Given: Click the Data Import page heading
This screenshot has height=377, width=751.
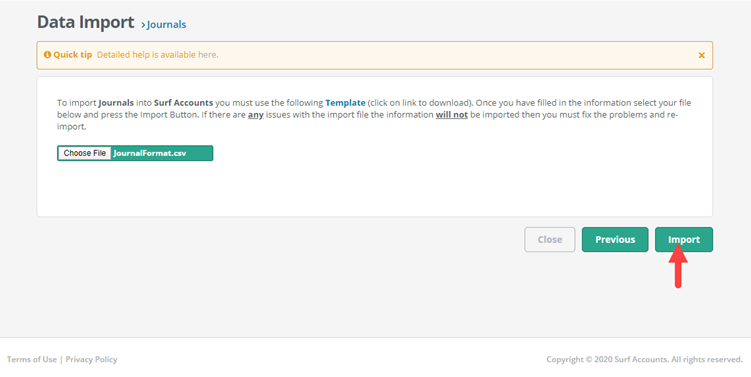Looking at the screenshot, I should [86, 23].
